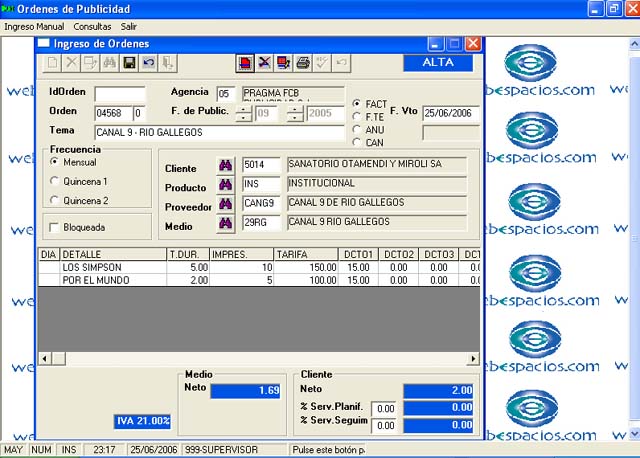
Task: Toggle the Bloqueada checkbox
Action: pyautogui.click(x=55, y=227)
